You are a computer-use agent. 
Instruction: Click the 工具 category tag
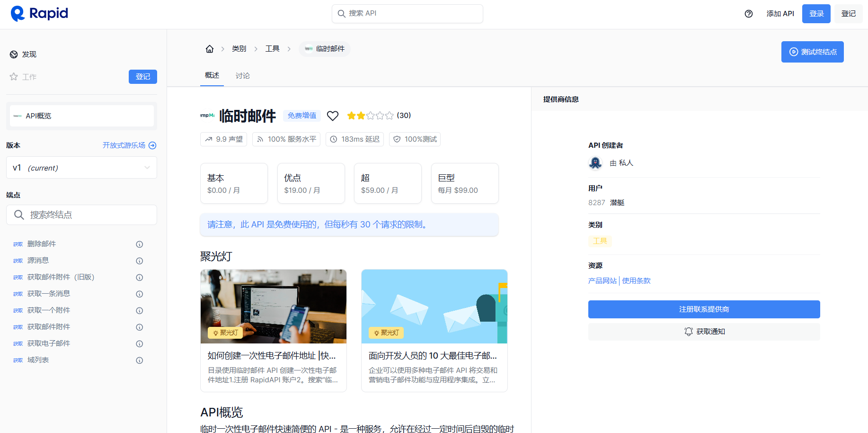[x=600, y=241]
